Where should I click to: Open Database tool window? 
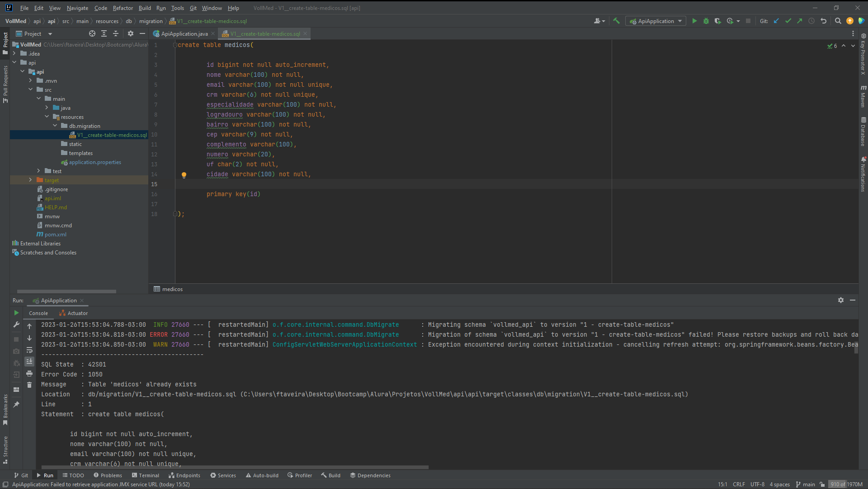[863, 132]
